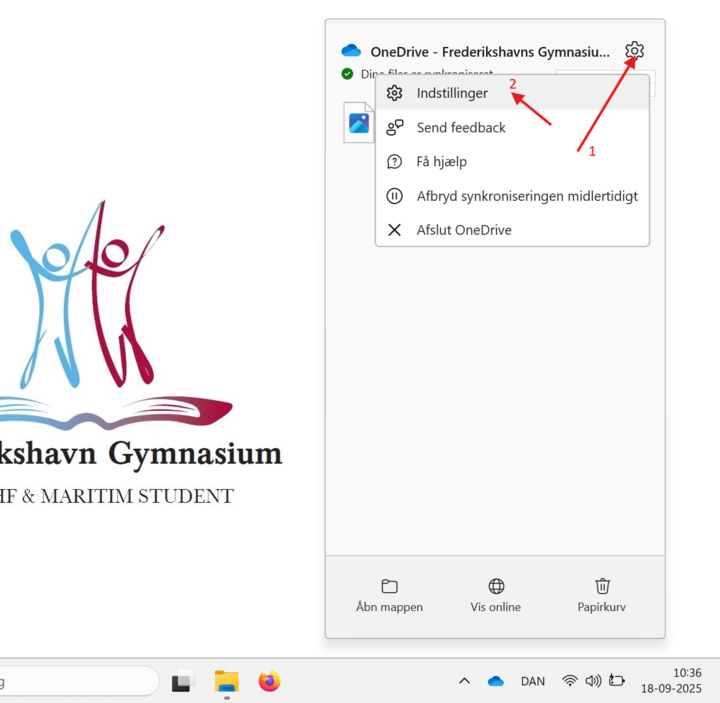Image resolution: width=720 pixels, height=703 pixels.
Task: Open the folder with Åbn mappen
Action: (x=389, y=595)
